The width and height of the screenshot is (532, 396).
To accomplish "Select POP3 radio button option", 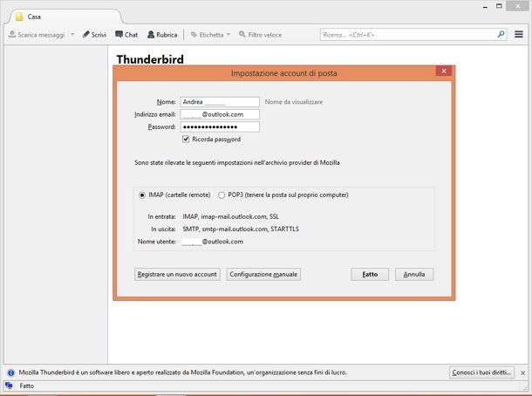I will point(222,195).
